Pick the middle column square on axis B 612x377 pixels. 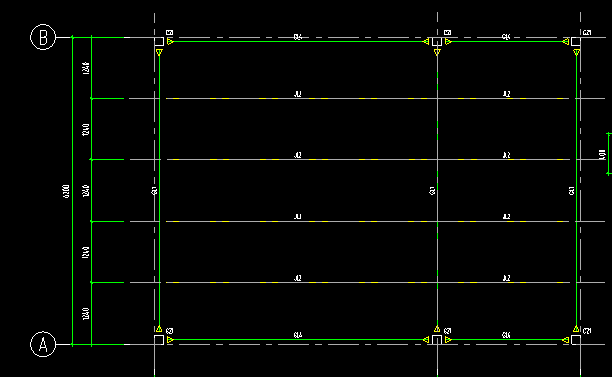point(437,41)
